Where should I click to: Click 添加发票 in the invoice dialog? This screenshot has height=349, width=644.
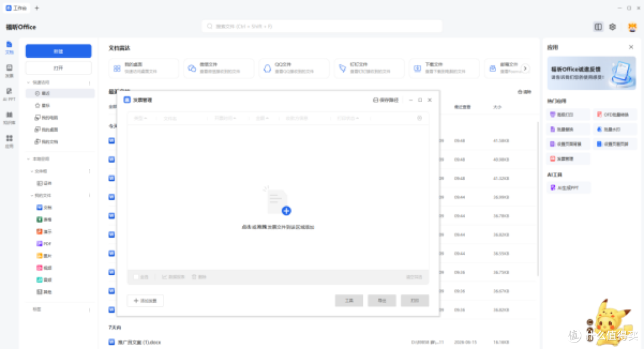[145, 301]
